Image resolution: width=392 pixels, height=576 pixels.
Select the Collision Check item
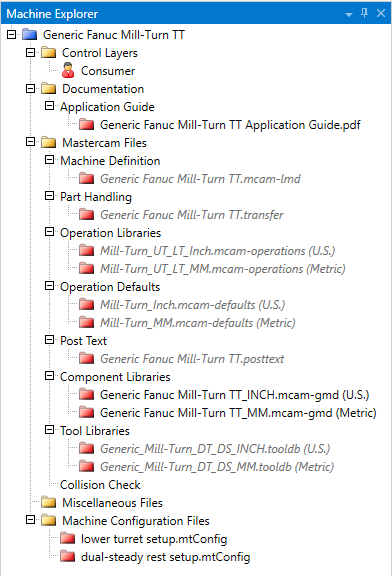pyautogui.click(x=100, y=485)
